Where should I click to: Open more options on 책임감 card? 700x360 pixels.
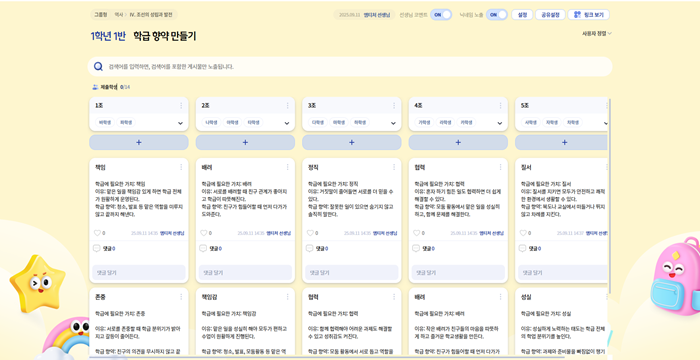tap(287, 297)
